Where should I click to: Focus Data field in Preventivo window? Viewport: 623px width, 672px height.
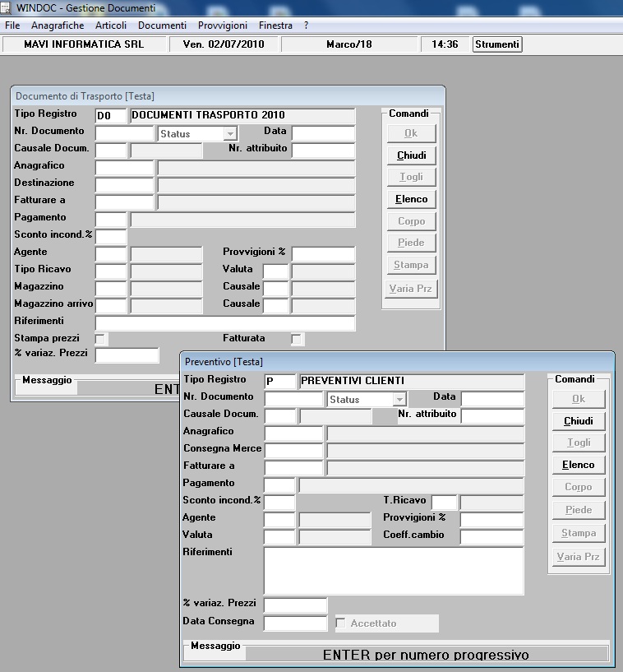(492, 399)
